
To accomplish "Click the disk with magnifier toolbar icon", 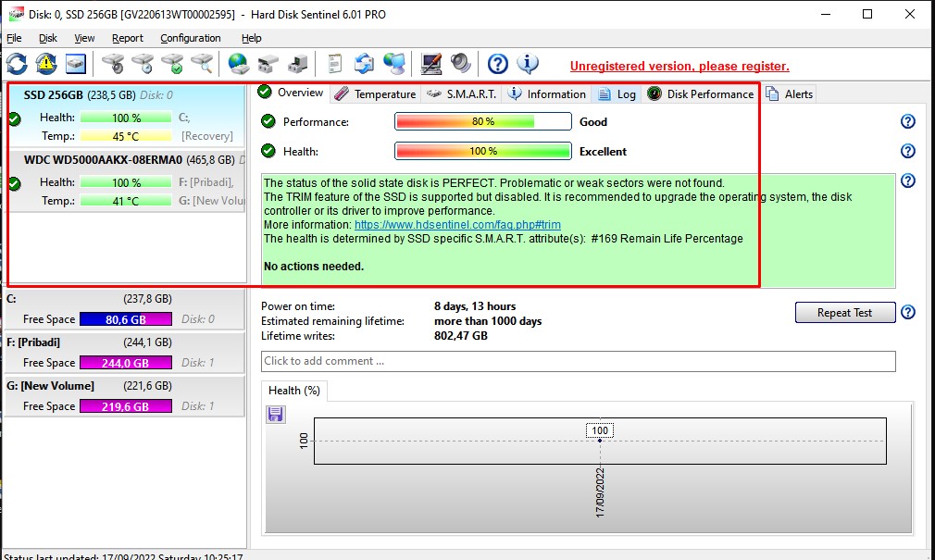I will 202,64.
